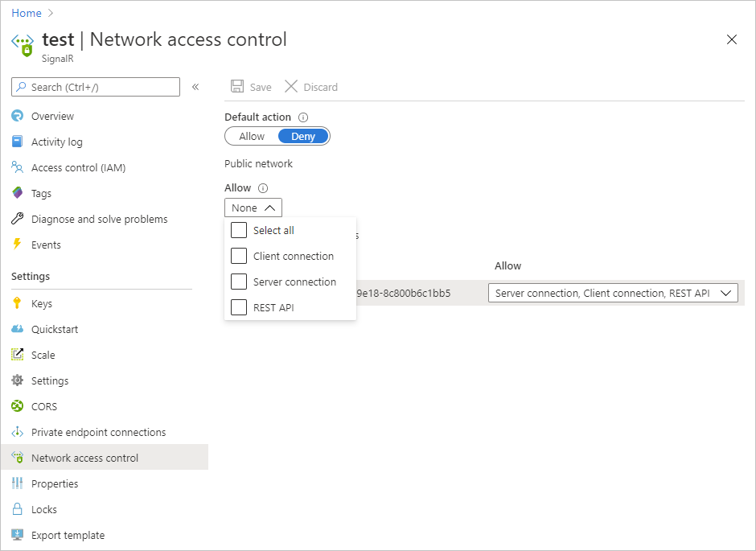The width and height of the screenshot is (756, 551).
Task: Open Diagnose and solve problems
Action: click(x=99, y=219)
